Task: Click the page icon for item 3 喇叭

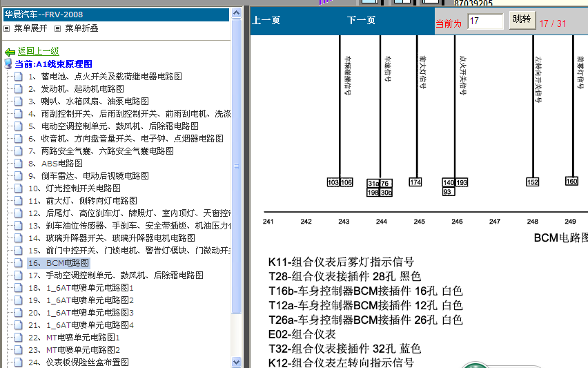Action: (19, 101)
